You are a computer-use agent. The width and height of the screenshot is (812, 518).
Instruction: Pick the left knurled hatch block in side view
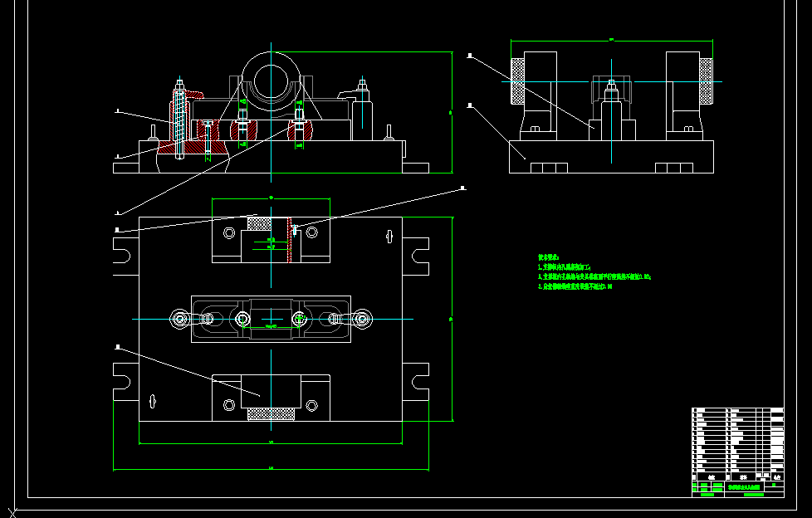pos(518,81)
